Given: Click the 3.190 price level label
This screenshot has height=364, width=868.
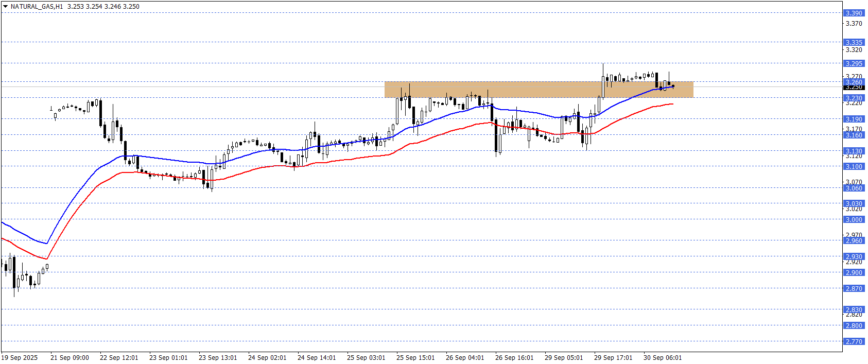Looking at the screenshot, I should pyautogui.click(x=854, y=119).
